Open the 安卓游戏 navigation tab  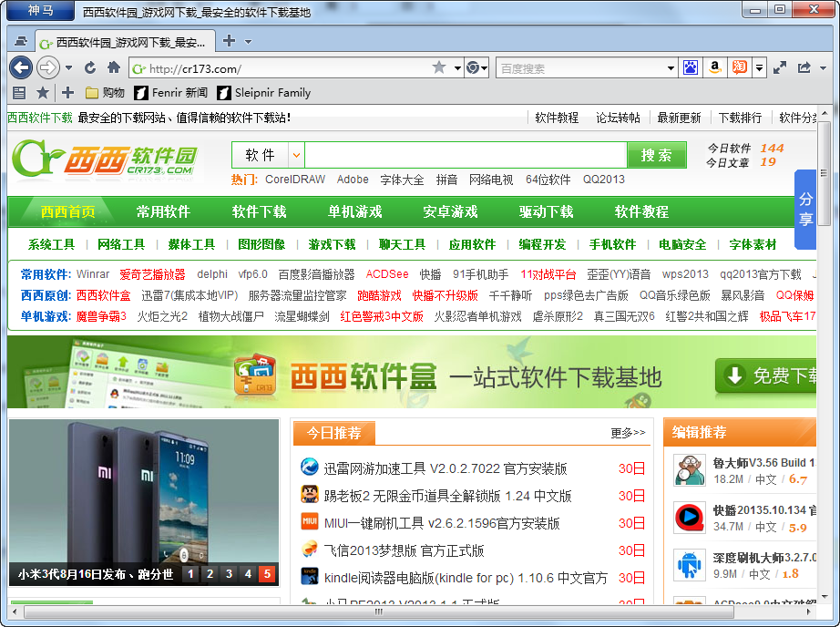[450, 211]
